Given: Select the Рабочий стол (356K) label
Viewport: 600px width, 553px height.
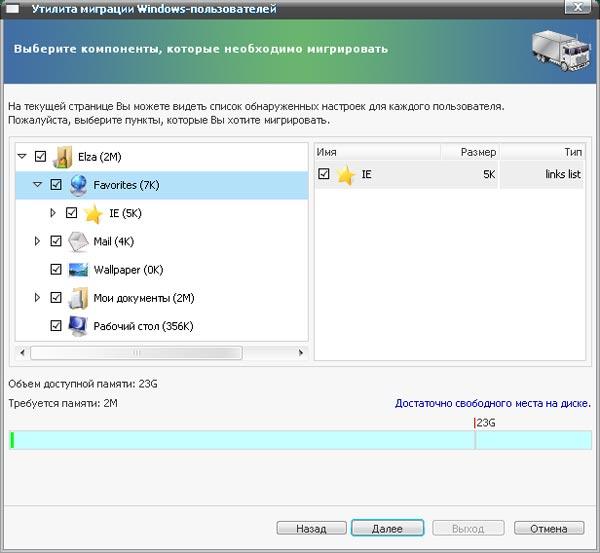Looking at the screenshot, I should [143, 326].
